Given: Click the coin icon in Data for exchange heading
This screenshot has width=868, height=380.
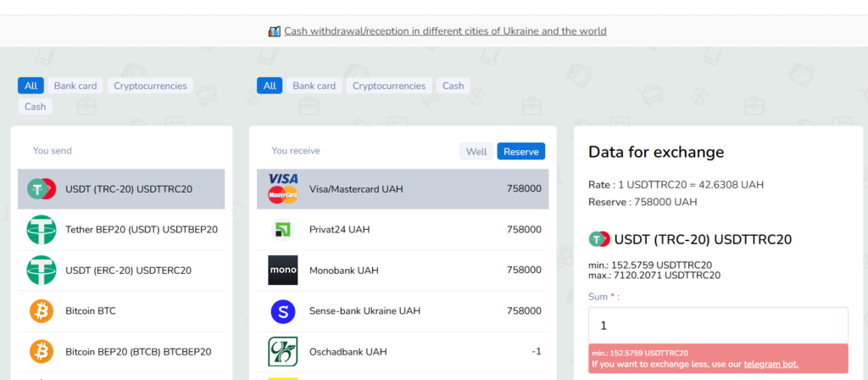Looking at the screenshot, I should pos(599,239).
